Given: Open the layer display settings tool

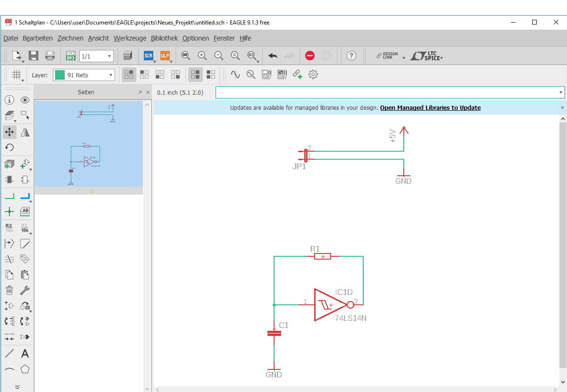Looking at the screenshot, I should click(9, 115).
